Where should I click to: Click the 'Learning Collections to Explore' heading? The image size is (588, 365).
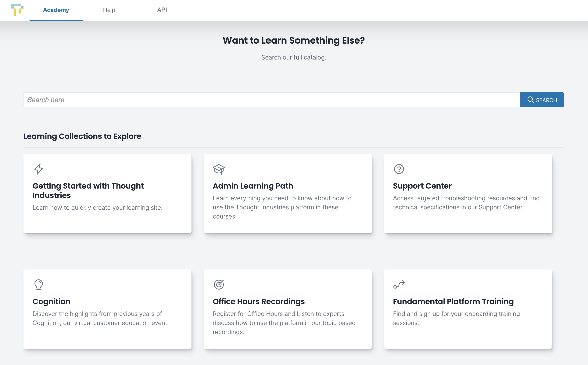click(x=82, y=136)
